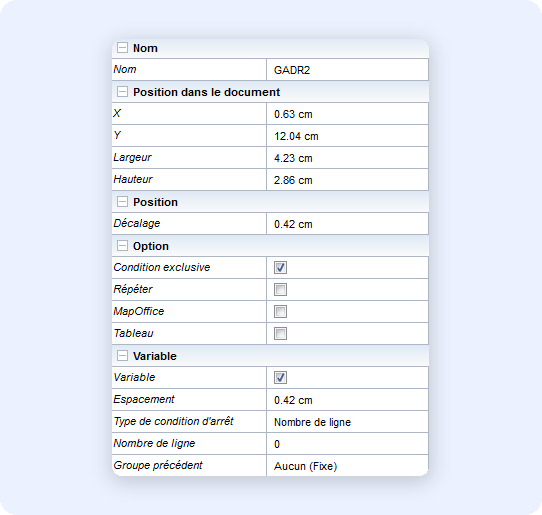Image resolution: width=542 pixels, height=515 pixels.
Task: Select the Largeur property label
Action: [132, 158]
